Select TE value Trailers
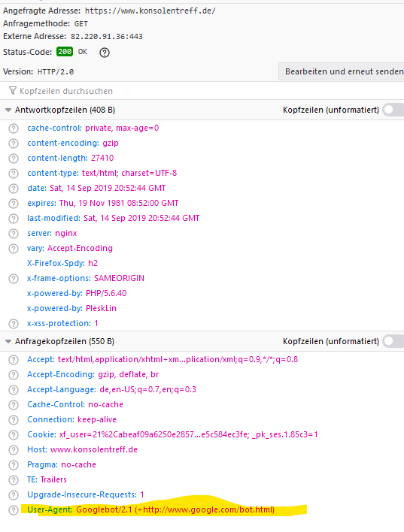The height and width of the screenshot is (532, 404). click(x=53, y=479)
